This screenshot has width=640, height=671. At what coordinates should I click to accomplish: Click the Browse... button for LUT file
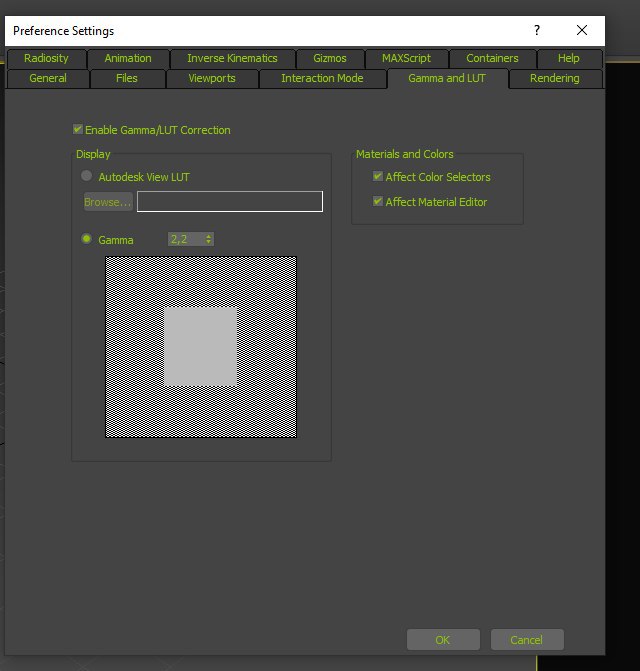(x=108, y=202)
